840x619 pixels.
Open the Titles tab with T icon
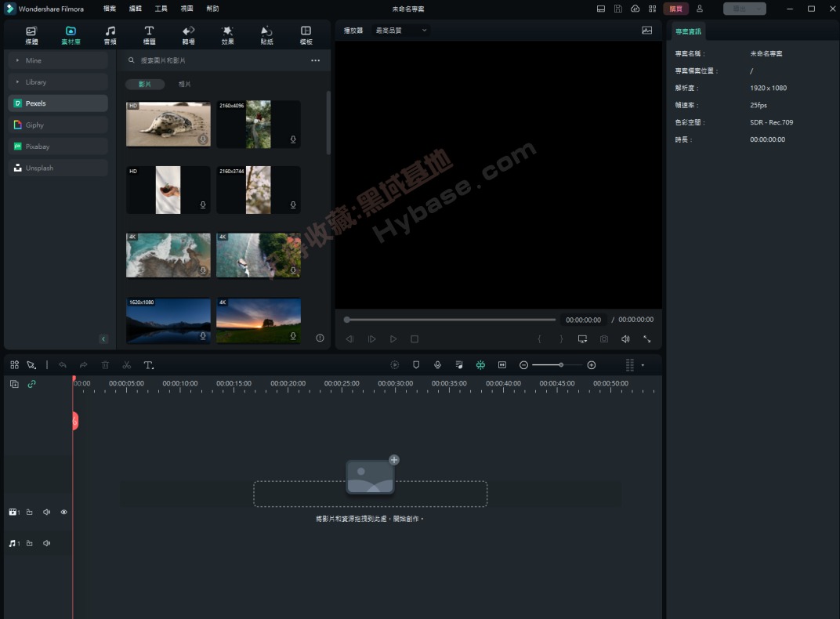pyautogui.click(x=149, y=34)
